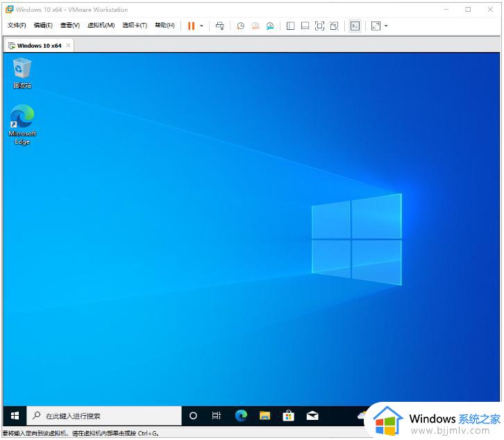Open Microsoft Store from the taskbar
504x440 pixels.
[x=288, y=416]
